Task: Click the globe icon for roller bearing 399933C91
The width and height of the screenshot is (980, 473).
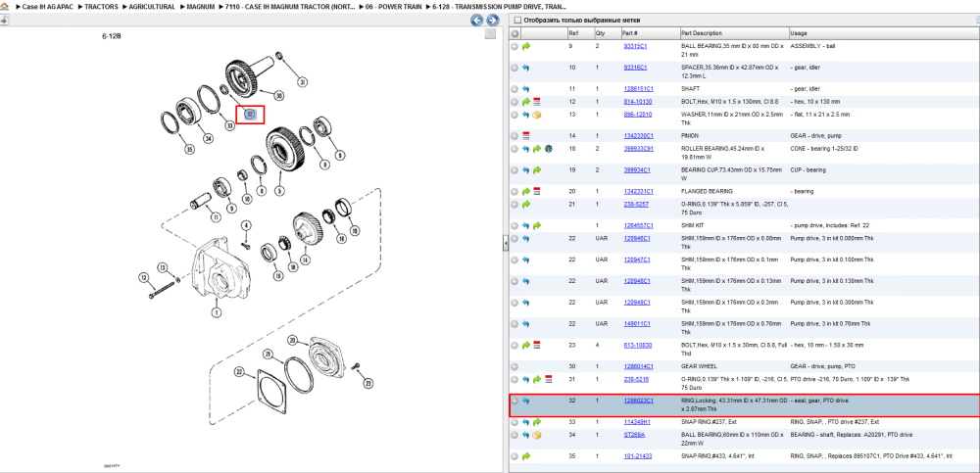Action: [x=548, y=149]
